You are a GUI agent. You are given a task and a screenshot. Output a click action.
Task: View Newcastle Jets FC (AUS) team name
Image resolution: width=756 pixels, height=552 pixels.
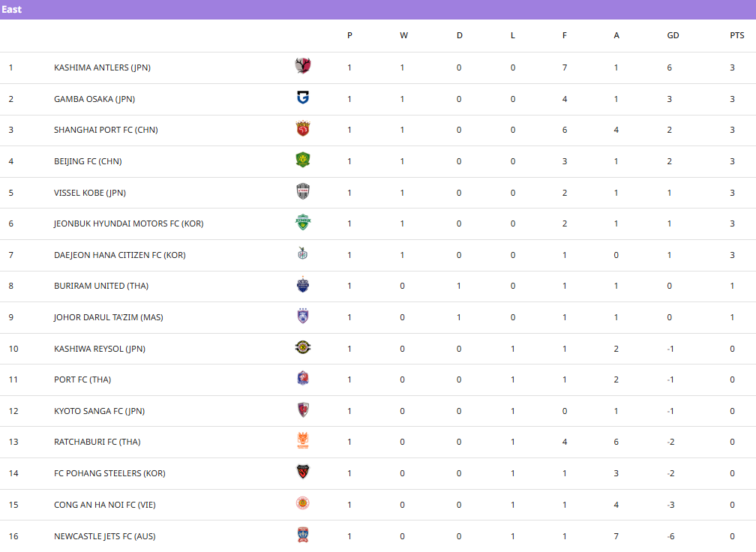[105, 536]
